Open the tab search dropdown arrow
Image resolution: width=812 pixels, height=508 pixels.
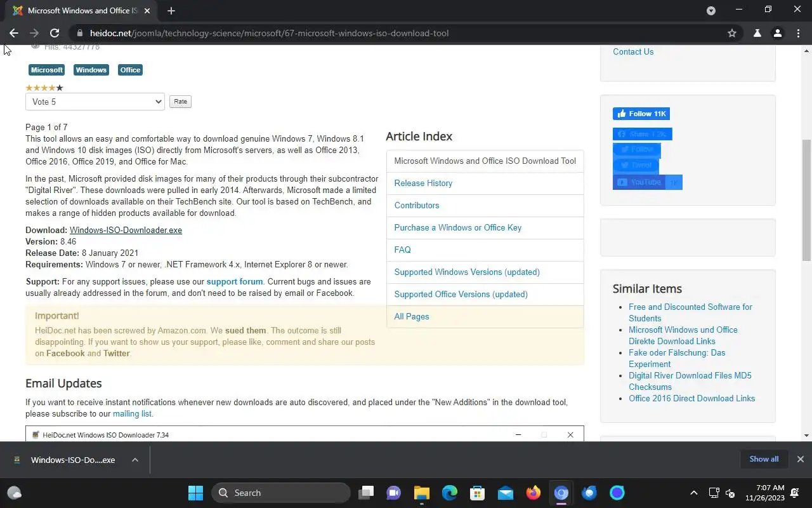click(711, 10)
